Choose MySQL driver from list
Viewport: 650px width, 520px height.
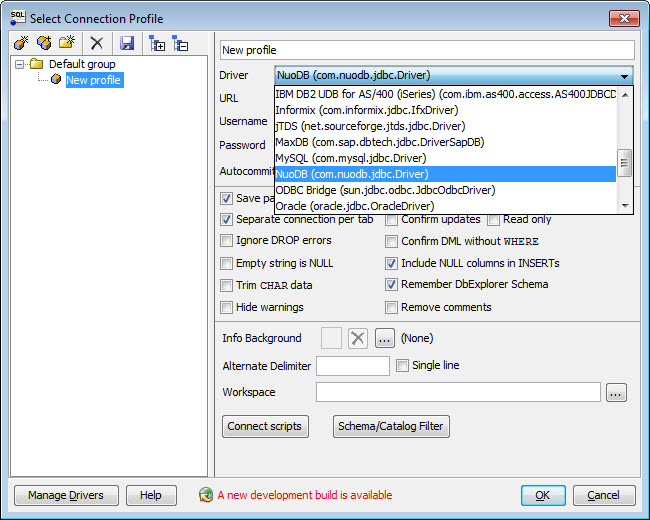446,158
